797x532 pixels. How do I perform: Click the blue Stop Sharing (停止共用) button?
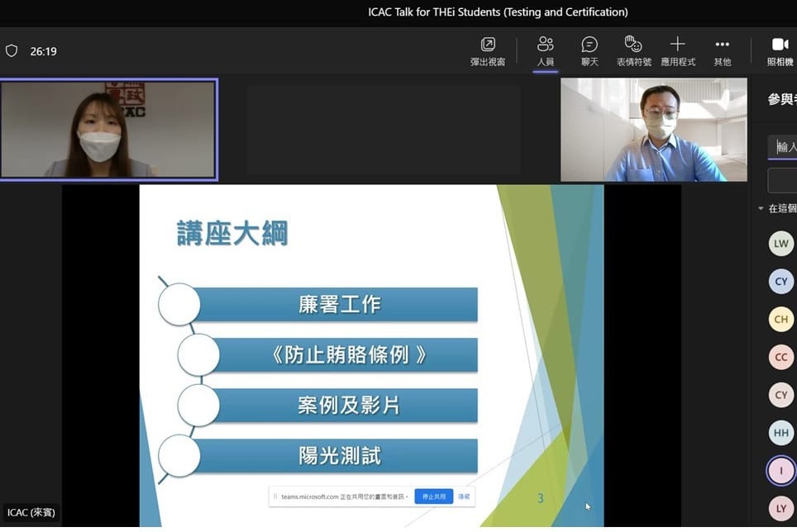tap(433, 496)
